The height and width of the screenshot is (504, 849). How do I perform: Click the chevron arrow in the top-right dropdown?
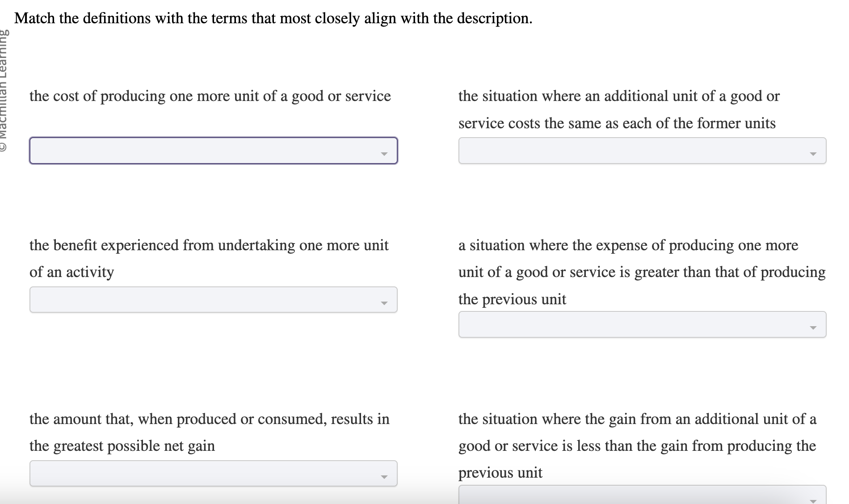[814, 153]
